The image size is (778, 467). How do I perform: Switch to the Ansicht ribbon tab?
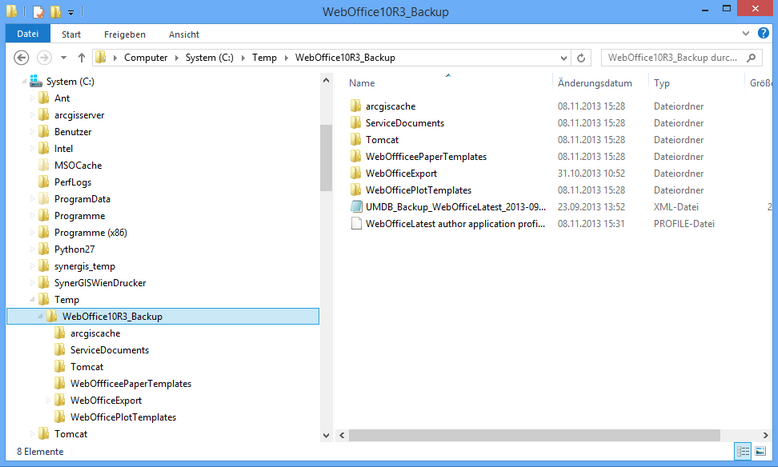(x=183, y=34)
